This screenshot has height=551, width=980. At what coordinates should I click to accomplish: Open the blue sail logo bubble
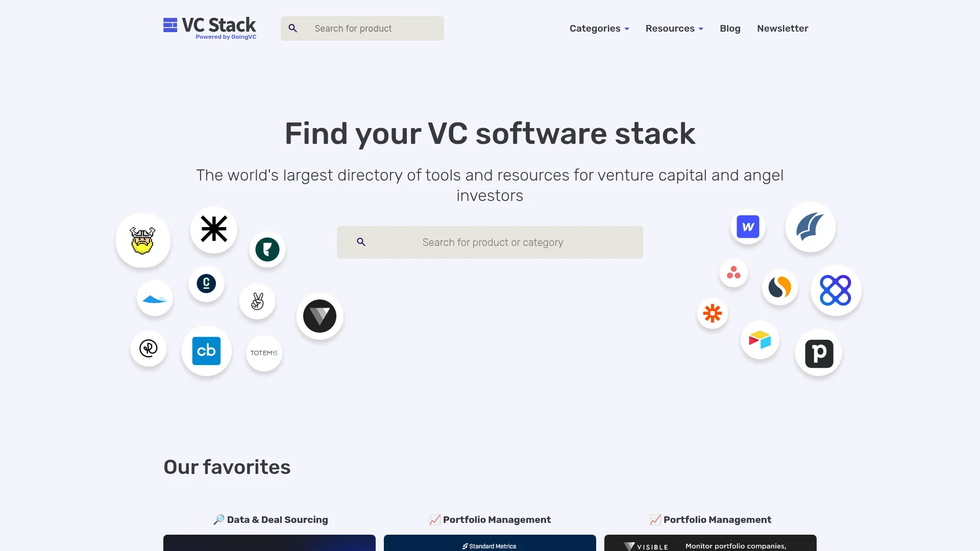pos(811,227)
